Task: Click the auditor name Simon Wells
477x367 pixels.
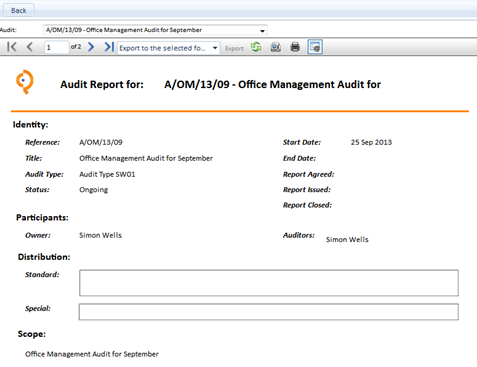Action: [347, 240]
